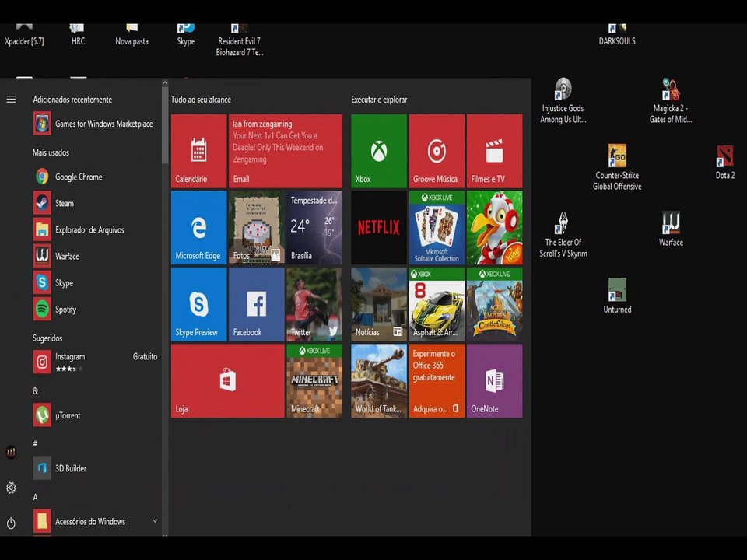The image size is (747, 560).
Task: Open the Loja store tile
Action: coord(227,381)
